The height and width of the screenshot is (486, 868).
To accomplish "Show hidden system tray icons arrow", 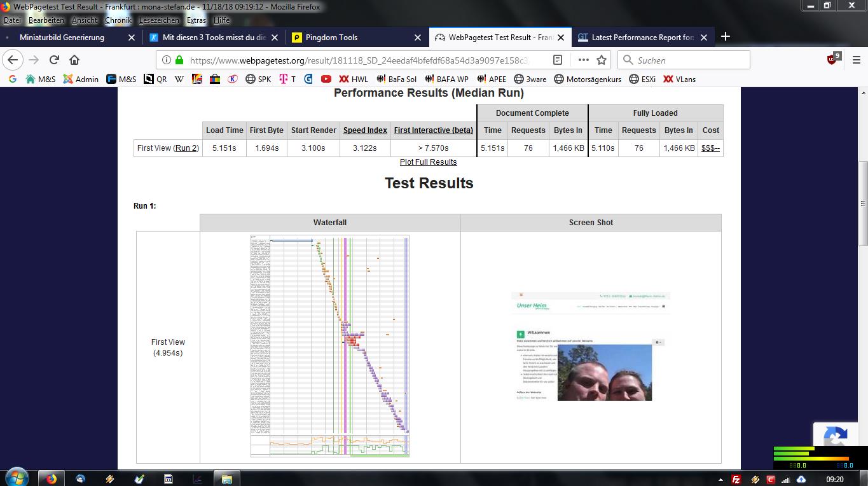I will pos(720,479).
